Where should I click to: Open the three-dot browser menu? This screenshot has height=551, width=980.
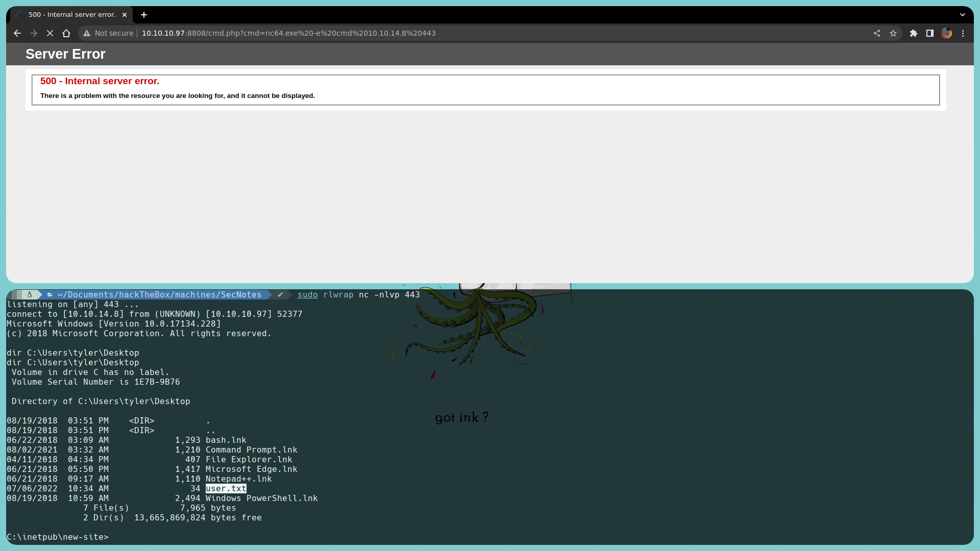click(x=963, y=33)
